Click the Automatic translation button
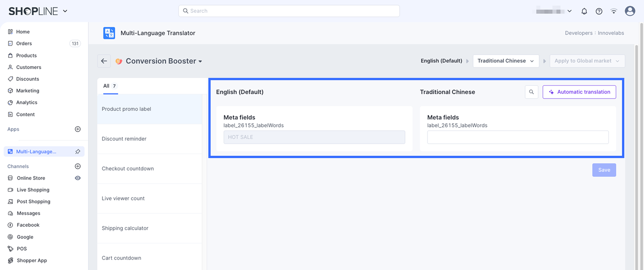 [579, 92]
